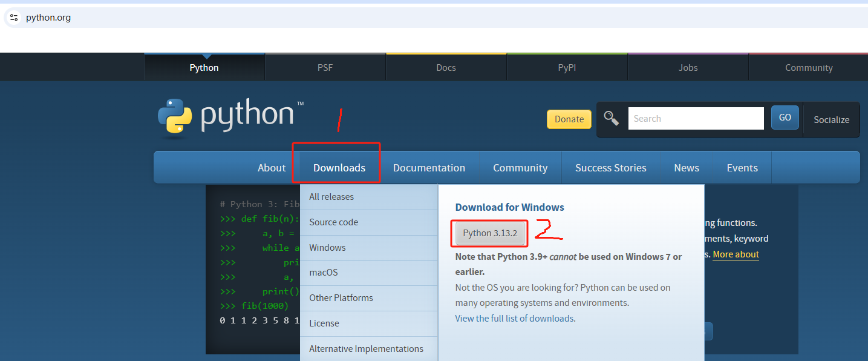Choose License from Downloads menu
This screenshot has height=361, width=868.
tap(369, 323)
